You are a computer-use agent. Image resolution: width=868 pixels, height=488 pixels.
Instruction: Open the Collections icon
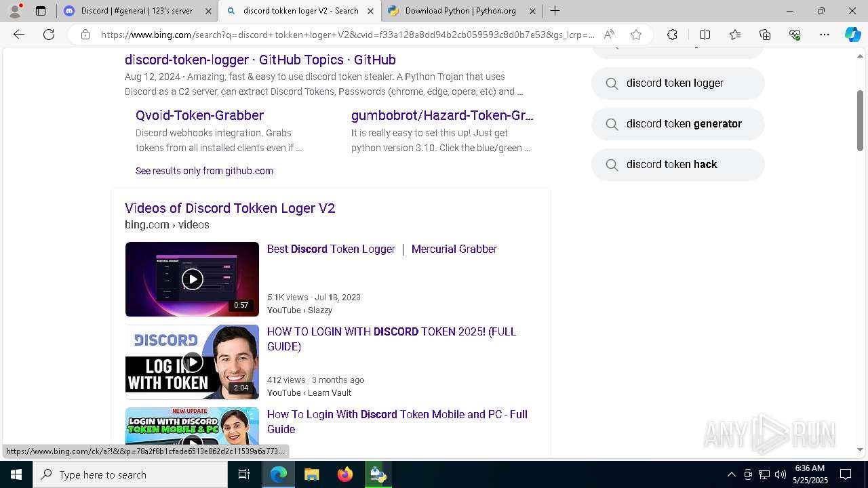point(765,35)
